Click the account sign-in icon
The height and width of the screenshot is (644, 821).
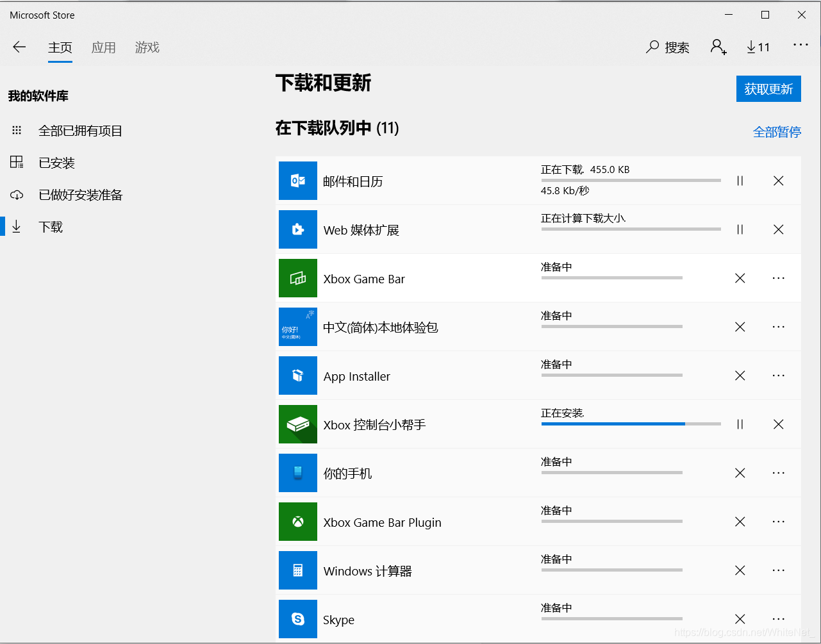point(718,47)
